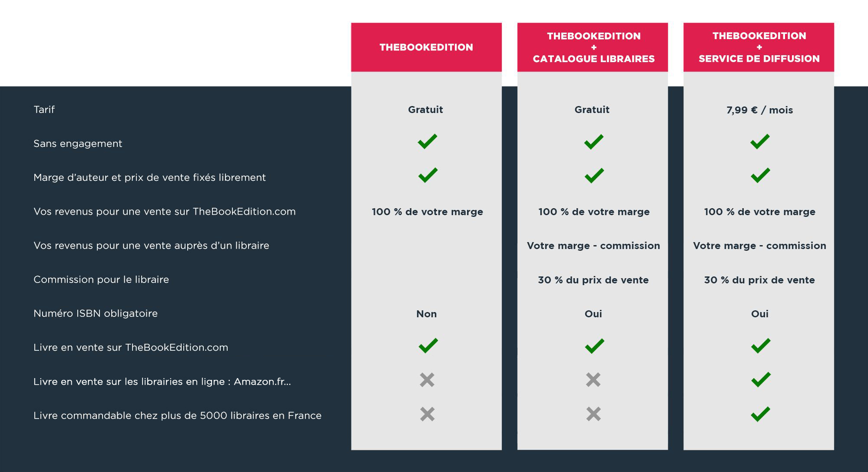Select the Catalogue Libraires plan header
The width and height of the screenshot is (868, 472).
click(593, 47)
